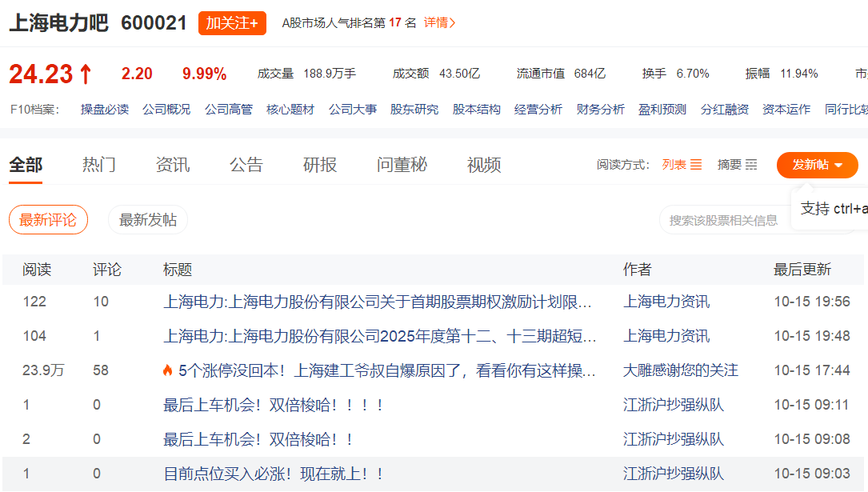Click the 最后更新 column header
The height and width of the screenshot is (492, 868).
(802, 270)
